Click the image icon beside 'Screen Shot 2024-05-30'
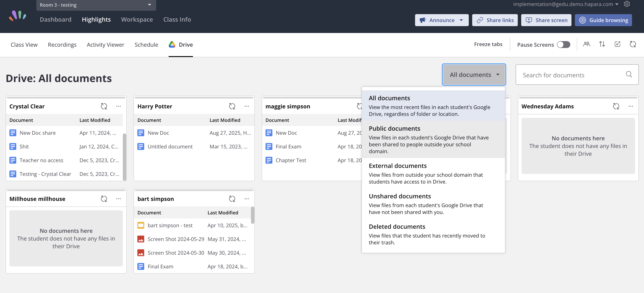 (141, 253)
